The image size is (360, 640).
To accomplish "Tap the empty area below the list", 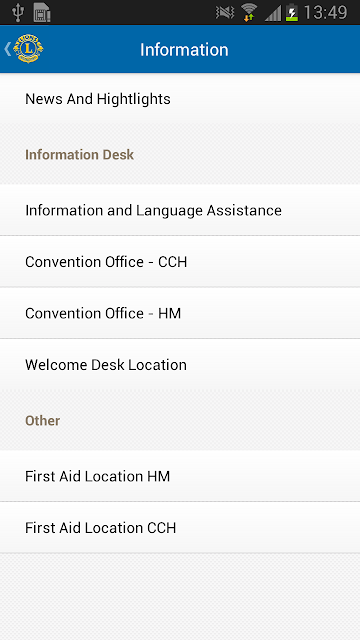I will [x=180, y=597].
